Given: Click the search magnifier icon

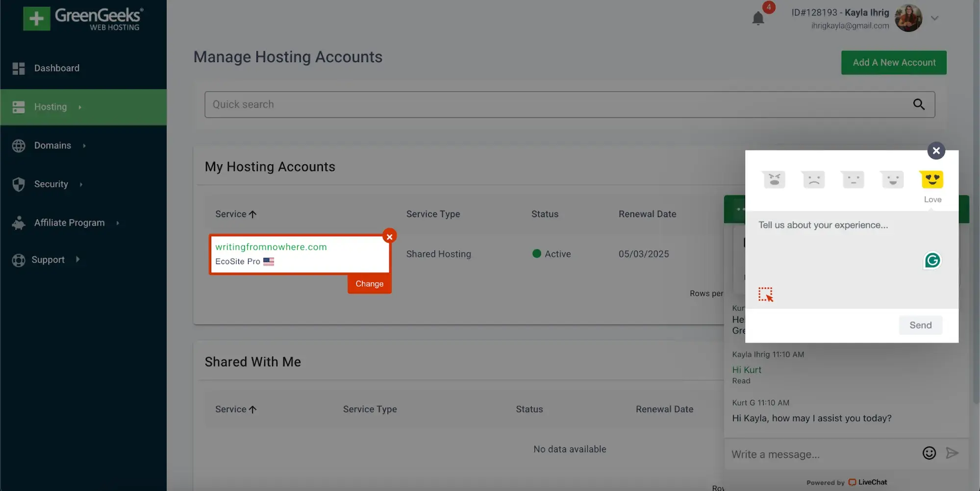Looking at the screenshot, I should pos(918,104).
